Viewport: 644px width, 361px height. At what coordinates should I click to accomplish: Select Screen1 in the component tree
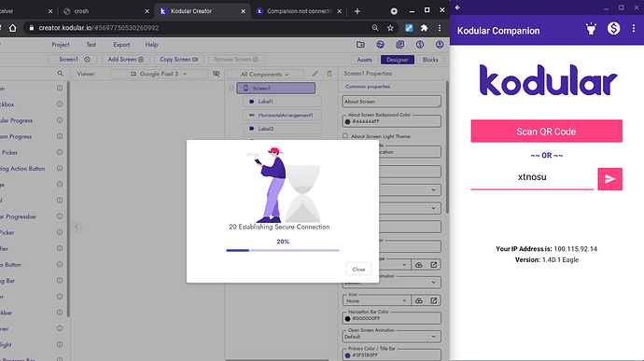pyautogui.click(x=276, y=88)
